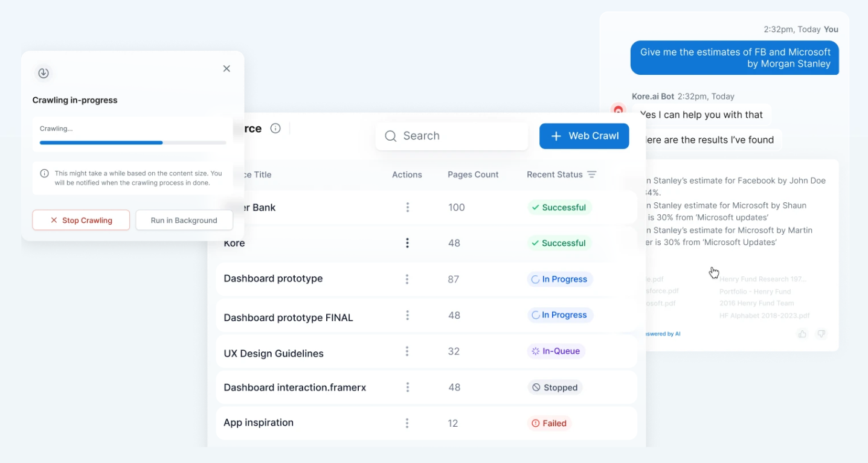The height and width of the screenshot is (463, 868).
Task: Run crawling in background
Action: 184,220
